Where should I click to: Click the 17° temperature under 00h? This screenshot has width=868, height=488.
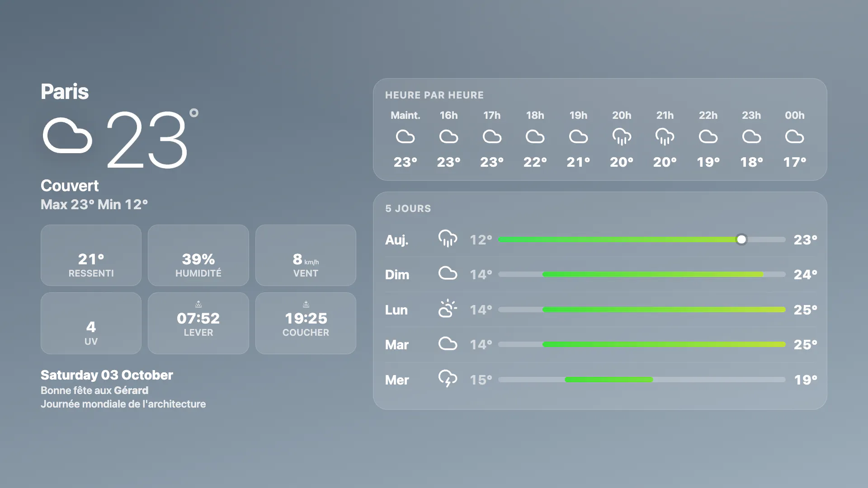795,162
